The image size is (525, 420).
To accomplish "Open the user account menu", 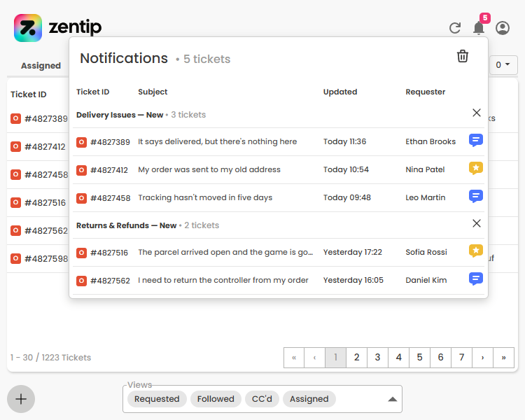I will click(x=503, y=28).
